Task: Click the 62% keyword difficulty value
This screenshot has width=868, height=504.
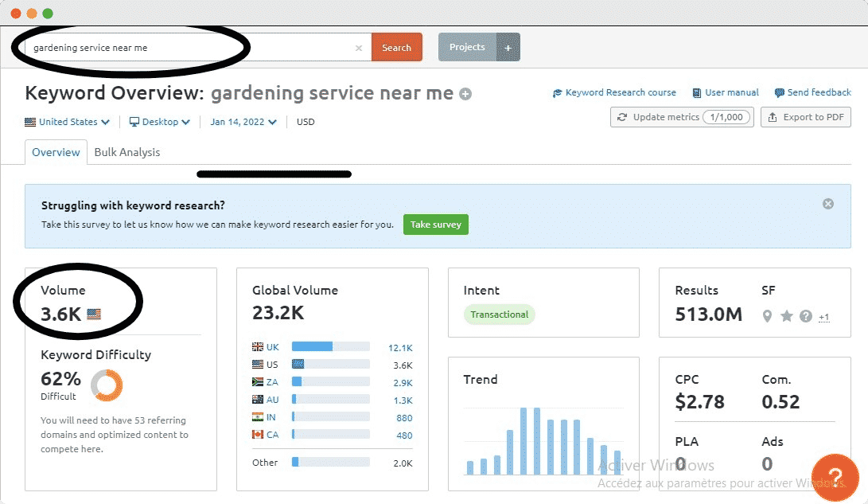Action: click(x=61, y=379)
